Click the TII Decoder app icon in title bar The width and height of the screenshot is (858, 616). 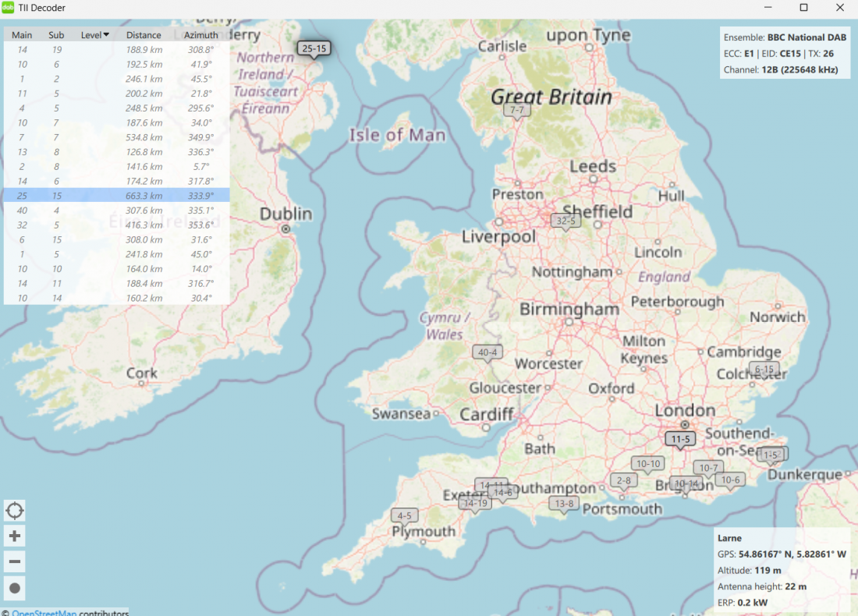(x=8, y=8)
